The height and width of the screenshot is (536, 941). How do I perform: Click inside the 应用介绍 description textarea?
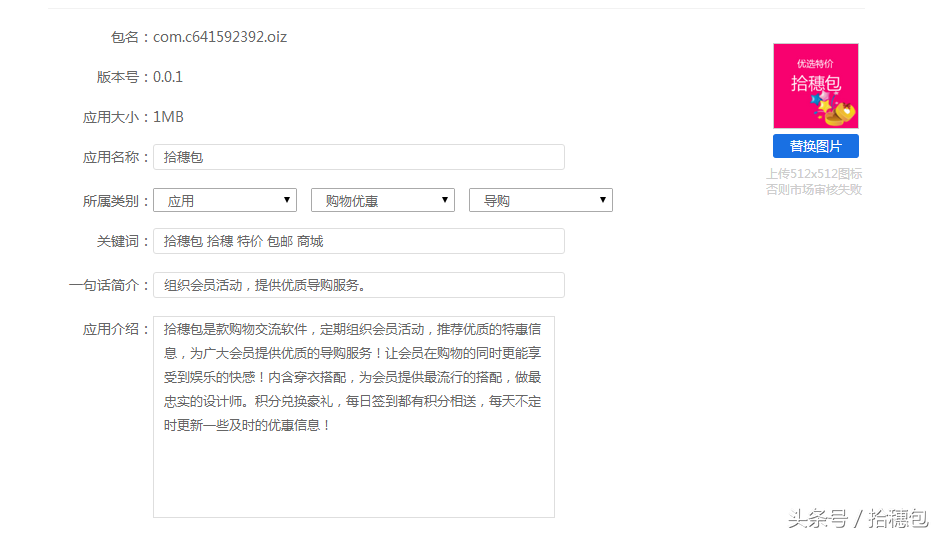[x=353, y=417]
